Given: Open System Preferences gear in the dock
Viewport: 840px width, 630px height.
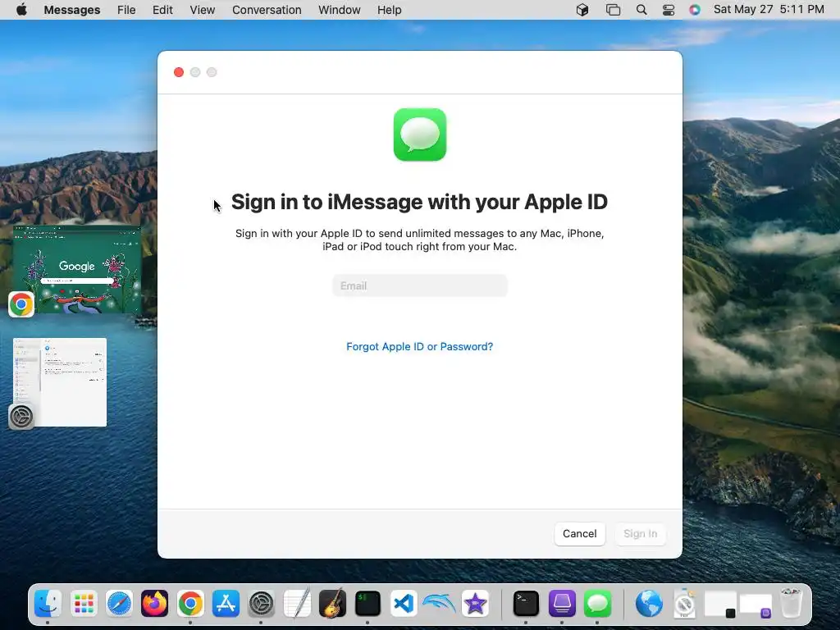Looking at the screenshot, I should 262,604.
